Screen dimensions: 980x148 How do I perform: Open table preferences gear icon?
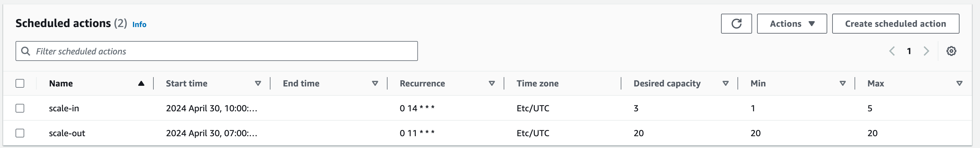(x=951, y=51)
